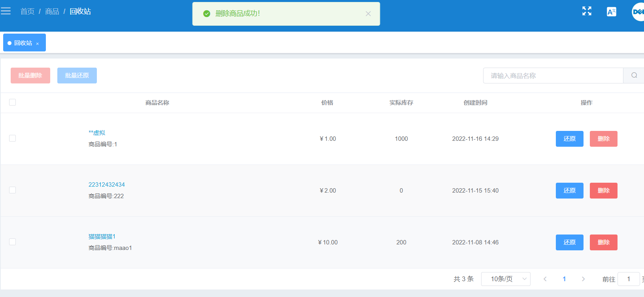Click the stock value 200
This screenshot has height=297, width=644.
401,242
